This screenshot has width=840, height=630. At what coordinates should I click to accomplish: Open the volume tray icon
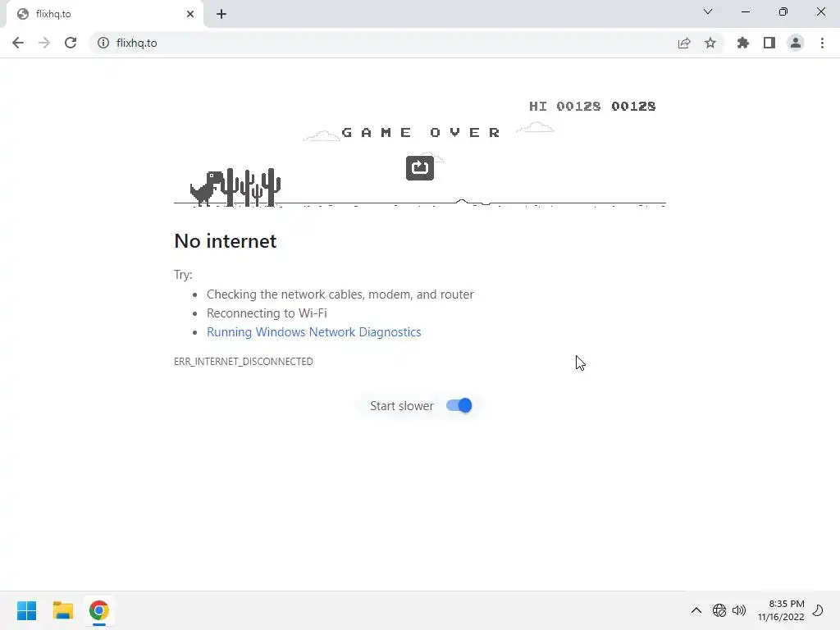[x=739, y=610]
